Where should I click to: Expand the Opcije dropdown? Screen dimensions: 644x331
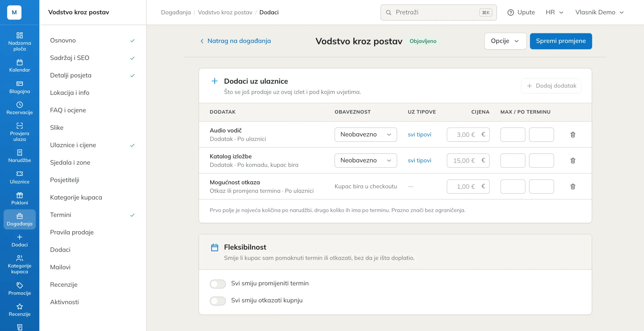[505, 41]
